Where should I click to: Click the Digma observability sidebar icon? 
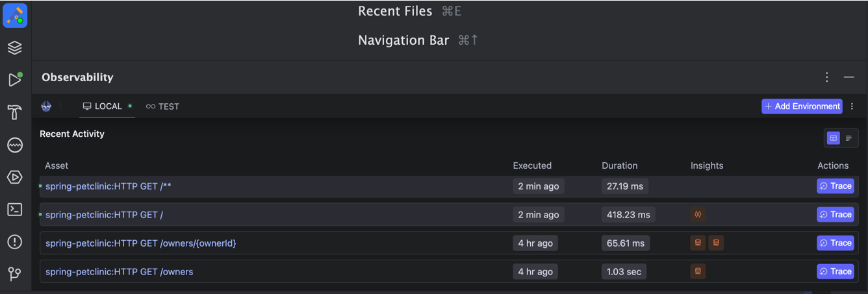(15, 145)
